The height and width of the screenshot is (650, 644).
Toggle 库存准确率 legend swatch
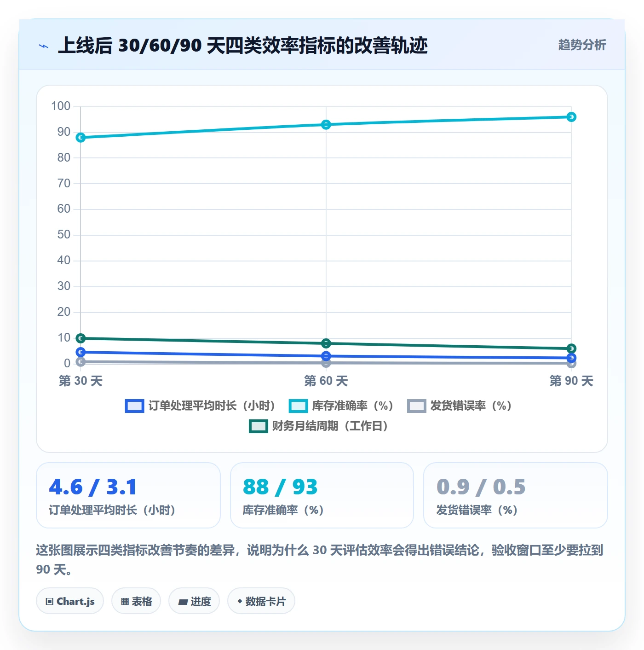tap(298, 406)
